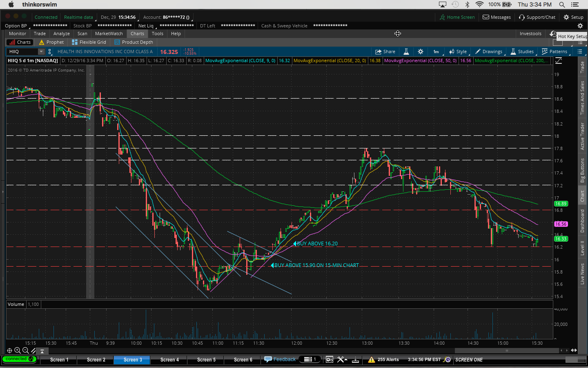Click the Drawings pencil tool
Screen dimensions: 588x368
click(488, 52)
